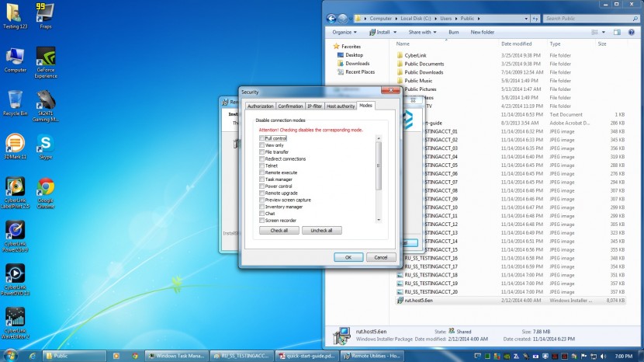Click the rut.host5.6en installer file icon
The height and width of the screenshot is (362, 644).
tap(400, 301)
